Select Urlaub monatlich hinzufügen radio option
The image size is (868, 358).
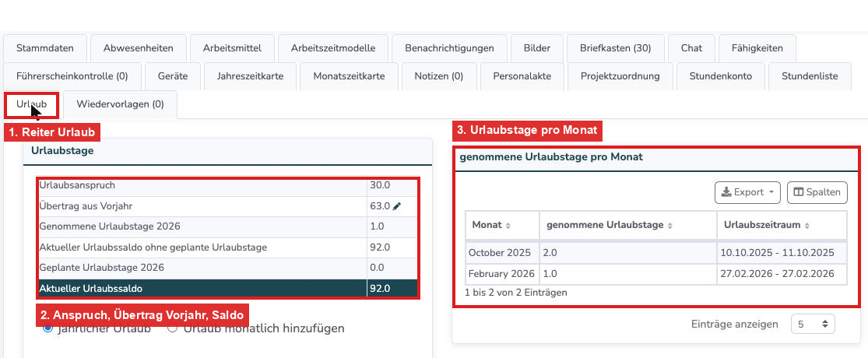tap(173, 328)
